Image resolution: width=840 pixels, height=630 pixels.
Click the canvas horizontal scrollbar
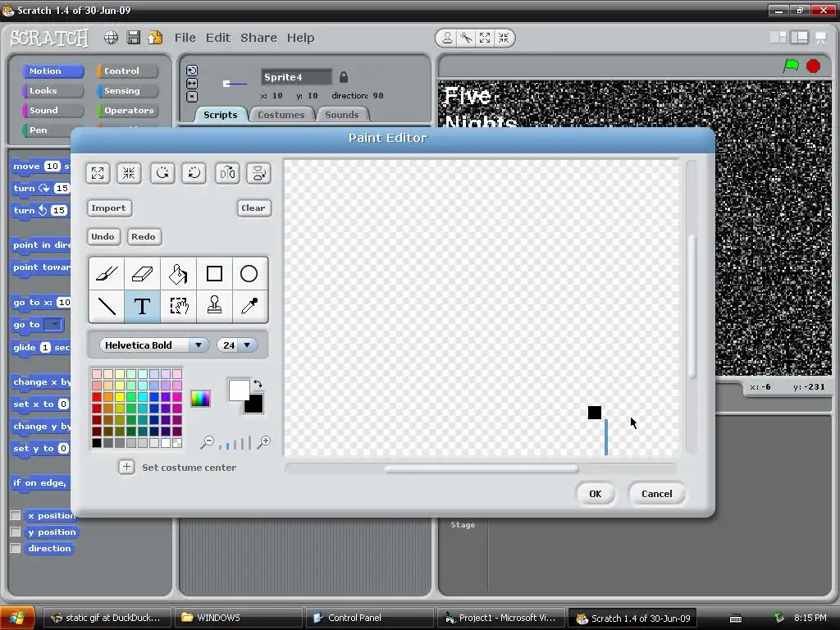(481, 468)
